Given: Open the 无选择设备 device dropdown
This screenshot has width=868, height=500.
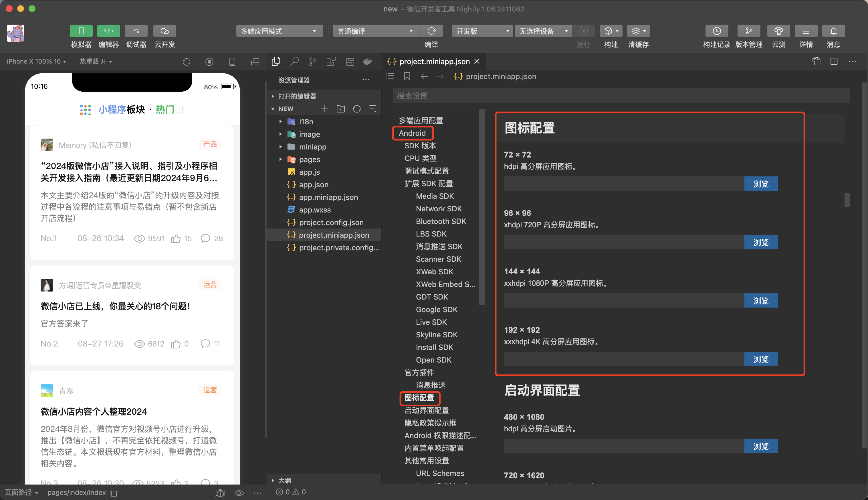Looking at the screenshot, I should (x=544, y=31).
